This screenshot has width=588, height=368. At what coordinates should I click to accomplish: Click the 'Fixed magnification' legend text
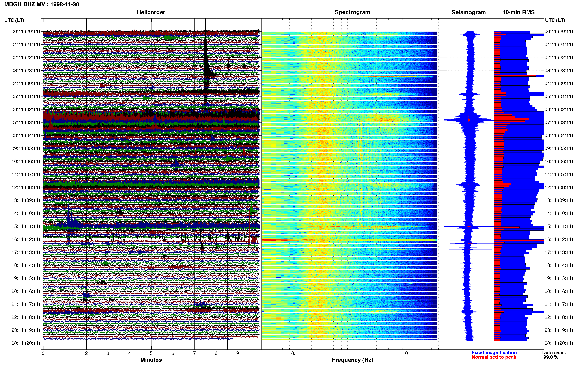[494, 352]
